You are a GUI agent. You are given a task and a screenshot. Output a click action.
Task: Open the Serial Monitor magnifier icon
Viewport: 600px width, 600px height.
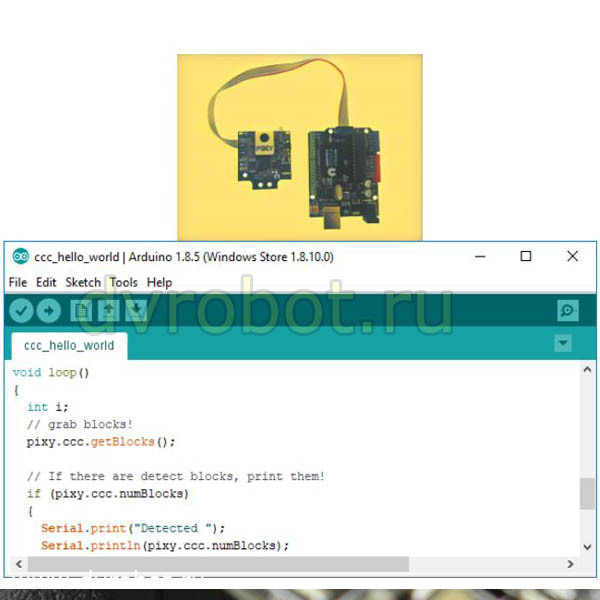[568, 310]
